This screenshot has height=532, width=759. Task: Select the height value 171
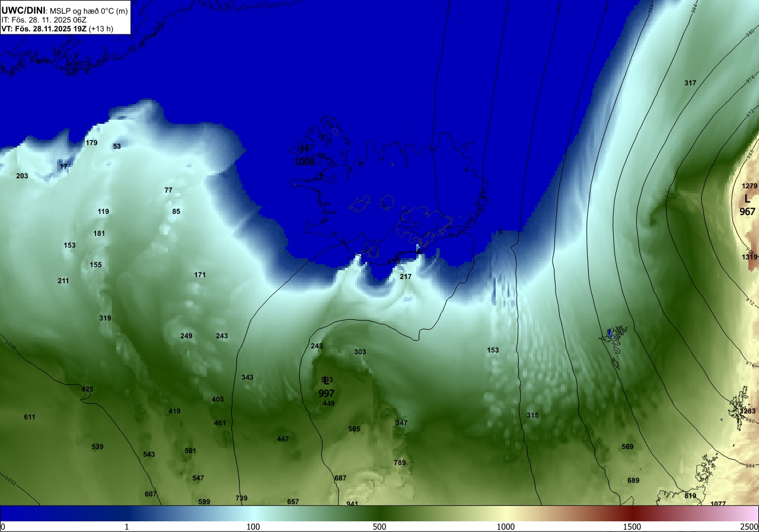tap(200, 275)
